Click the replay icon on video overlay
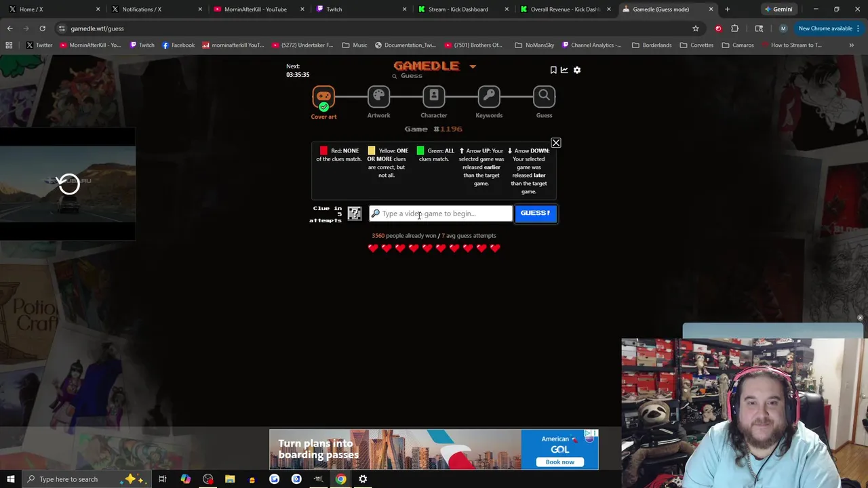868x488 pixels. (68, 184)
